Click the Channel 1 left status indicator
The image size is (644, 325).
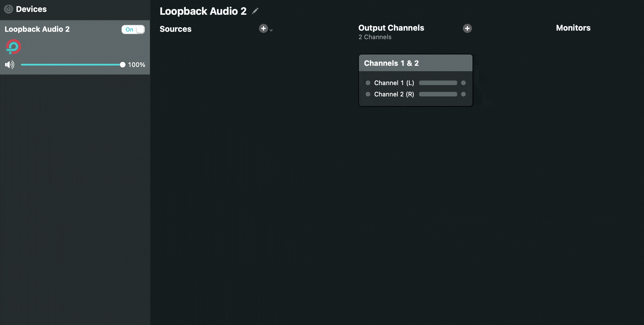(x=367, y=83)
